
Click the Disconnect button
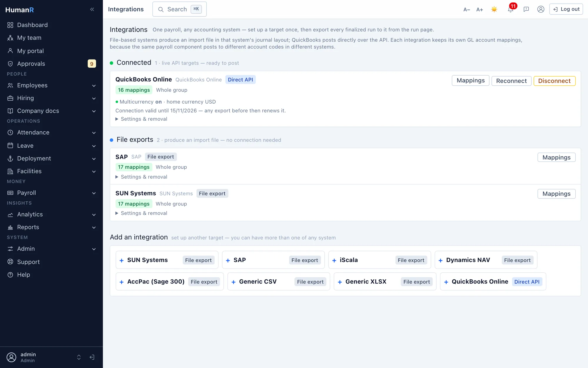tap(554, 81)
